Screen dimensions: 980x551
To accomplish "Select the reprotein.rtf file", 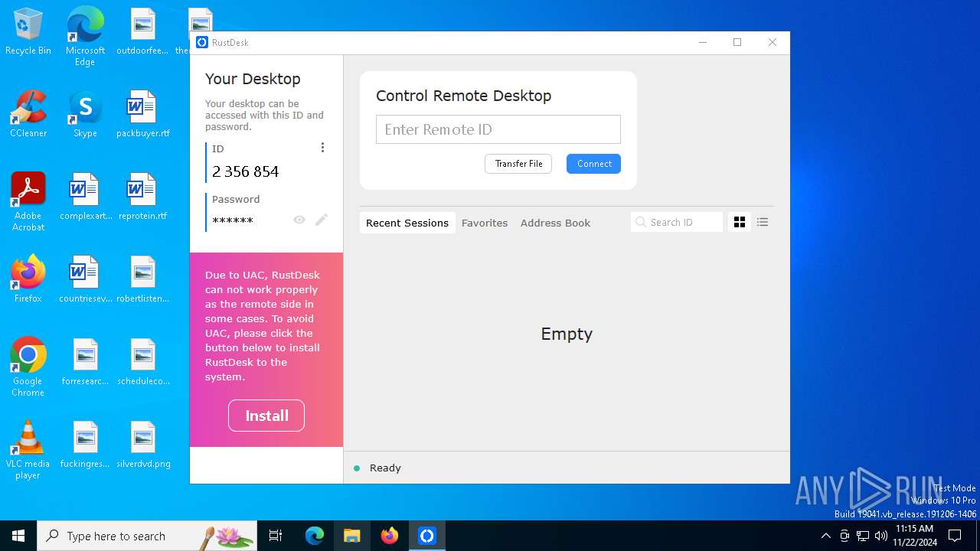I will (142, 197).
